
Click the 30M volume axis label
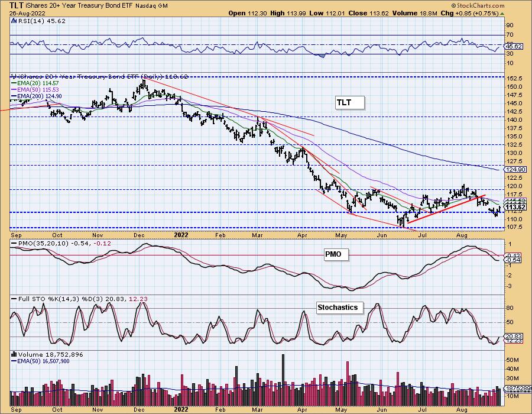click(512, 379)
